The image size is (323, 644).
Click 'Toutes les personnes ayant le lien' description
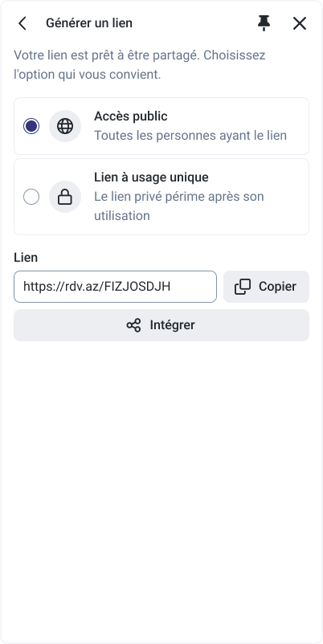(x=190, y=136)
